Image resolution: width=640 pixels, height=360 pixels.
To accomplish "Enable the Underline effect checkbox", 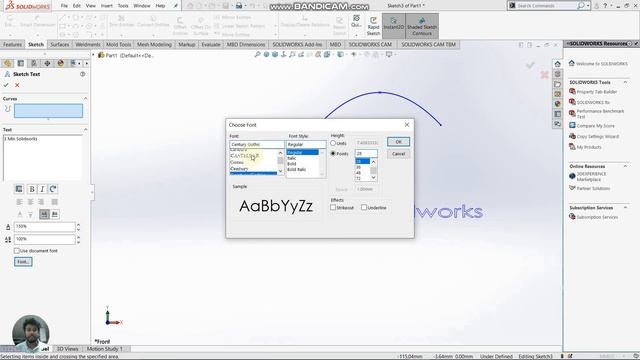I will 364,207.
